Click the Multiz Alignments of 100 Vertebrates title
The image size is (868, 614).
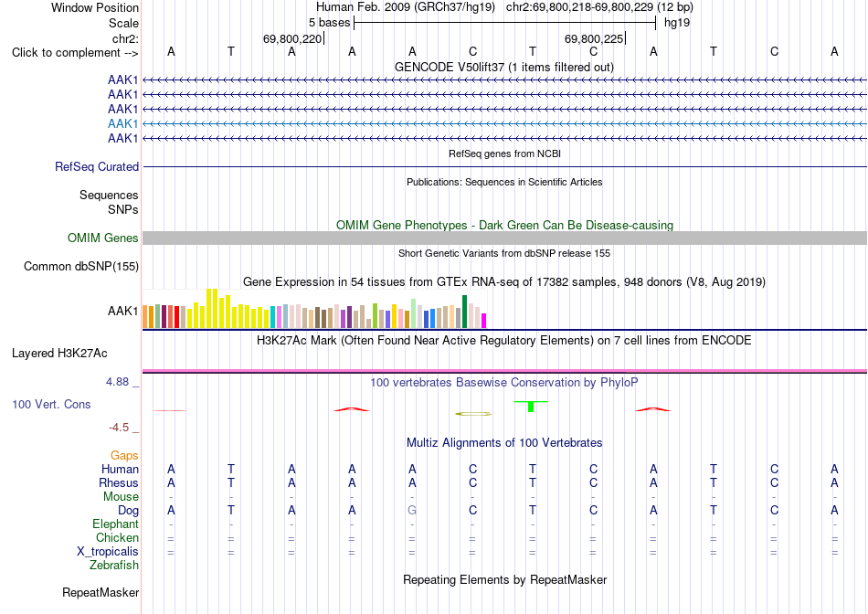504,443
